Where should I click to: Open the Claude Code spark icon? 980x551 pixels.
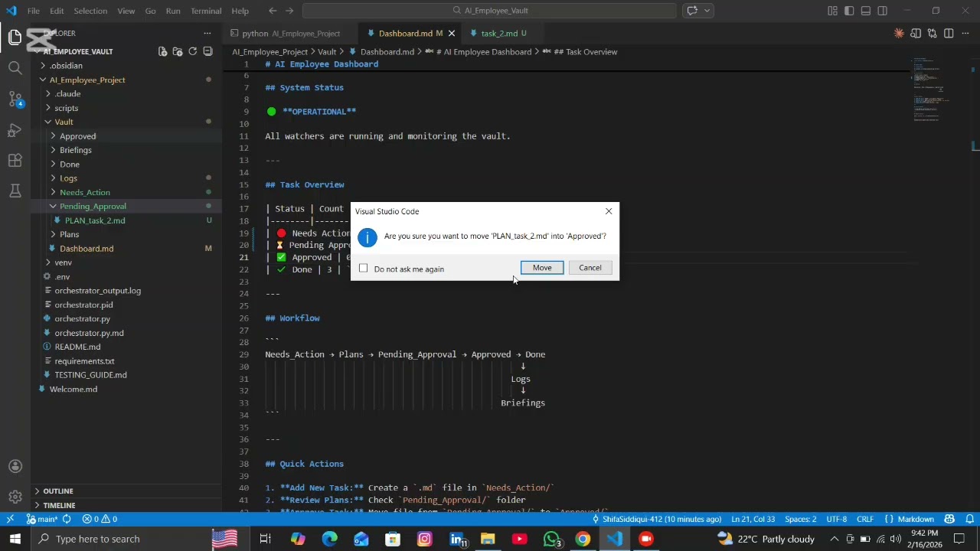899,33
